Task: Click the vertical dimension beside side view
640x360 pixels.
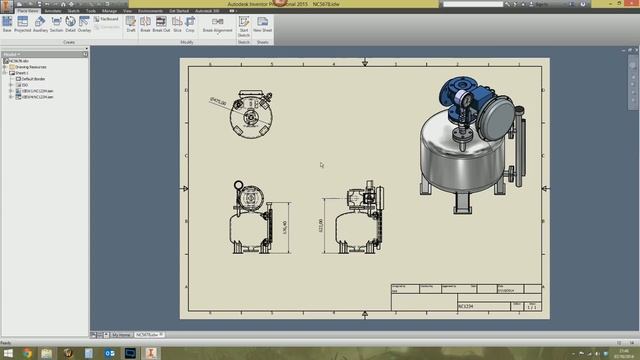Action: [x=320, y=226]
